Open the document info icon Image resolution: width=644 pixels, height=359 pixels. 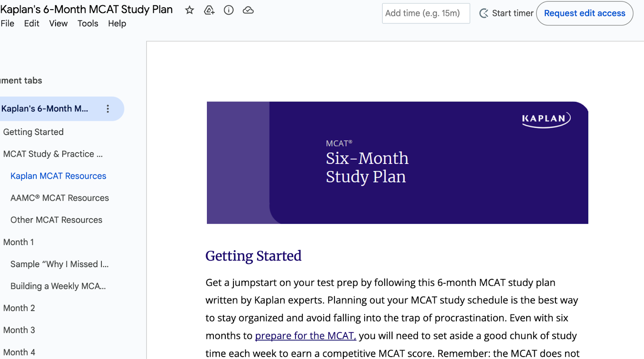point(229,10)
